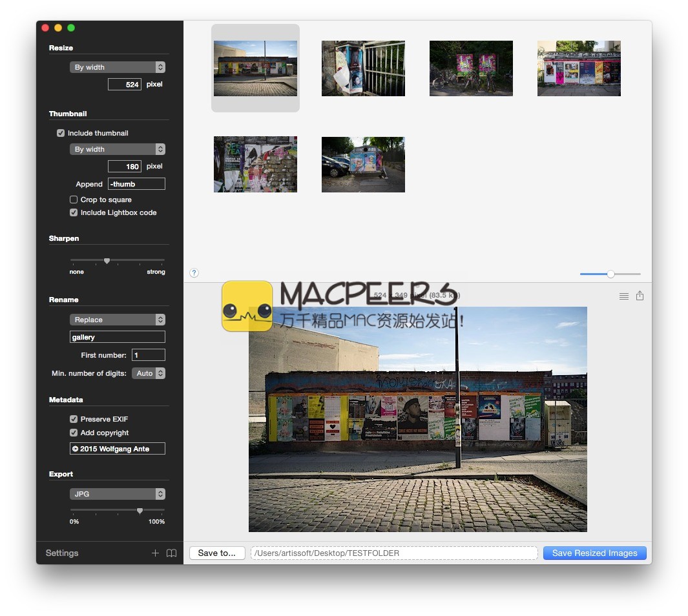Click the copyright text input field
688x616 pixels.
[118, 449]
